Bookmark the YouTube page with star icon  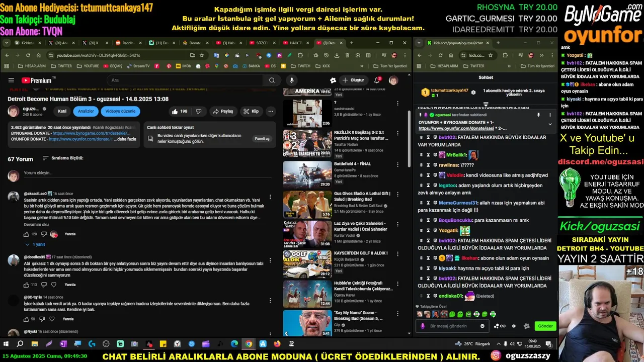coord(202,55)
